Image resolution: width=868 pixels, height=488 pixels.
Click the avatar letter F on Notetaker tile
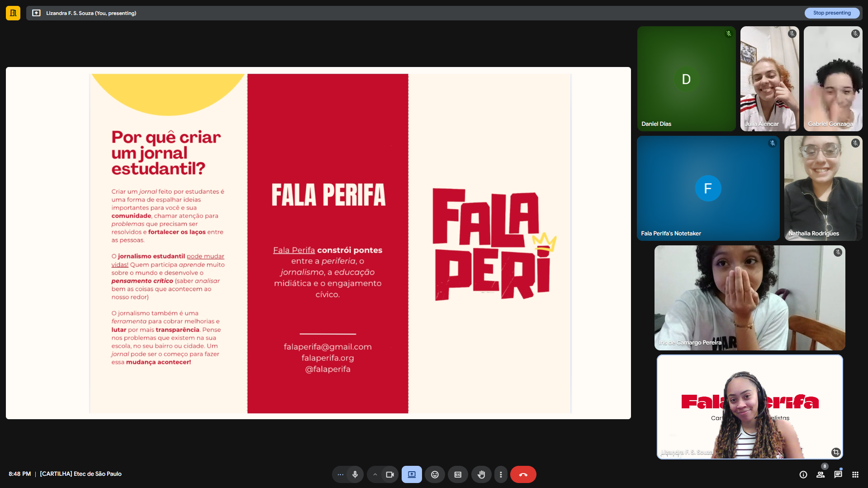[x=708, y=188]
